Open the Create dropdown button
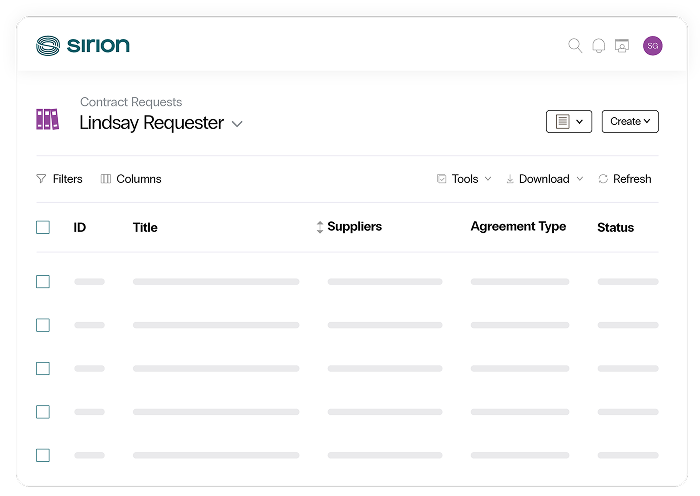This screenshot has width=700, height=496. pos(630,121)
